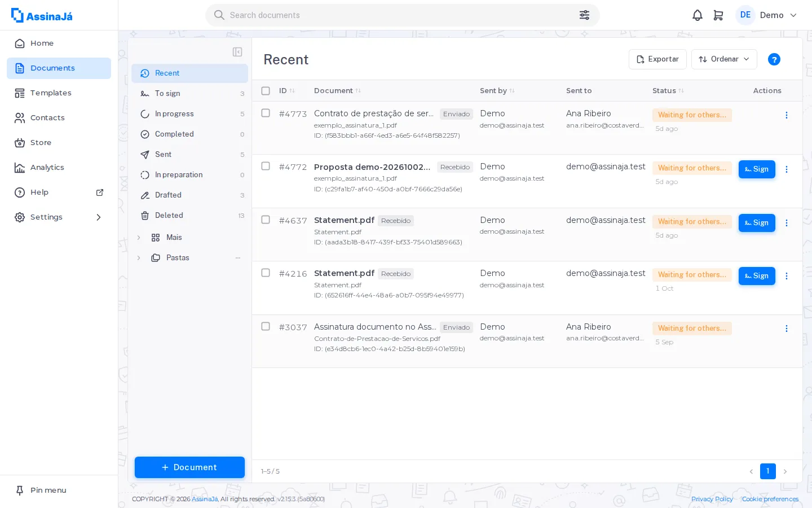Open actions menu for document #4772
812x508 pixels.
point(787,169)
